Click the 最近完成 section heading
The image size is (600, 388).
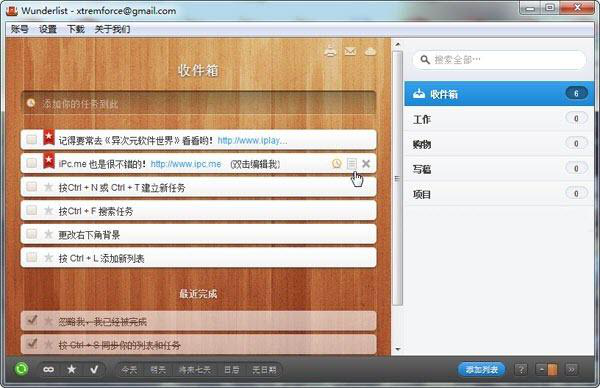click(x=198, y=294)
